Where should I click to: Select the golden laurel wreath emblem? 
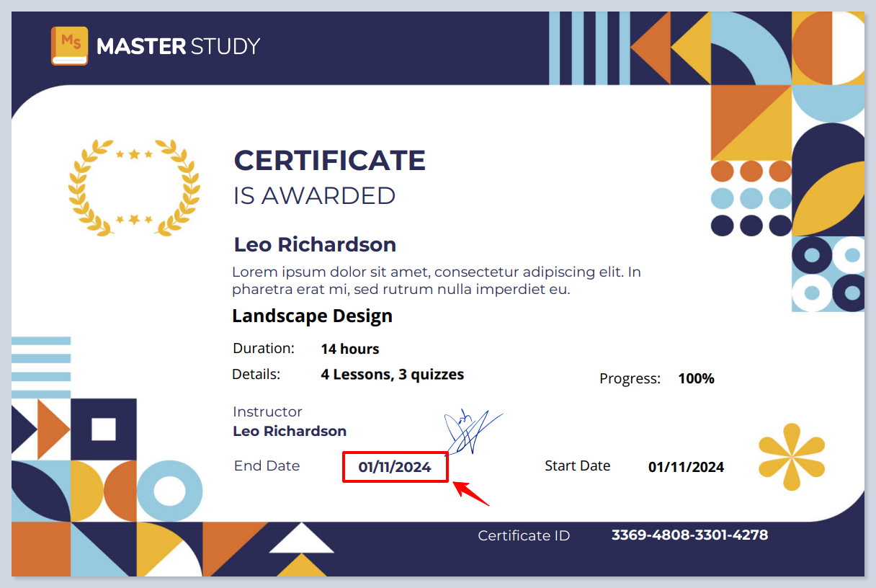134,187
